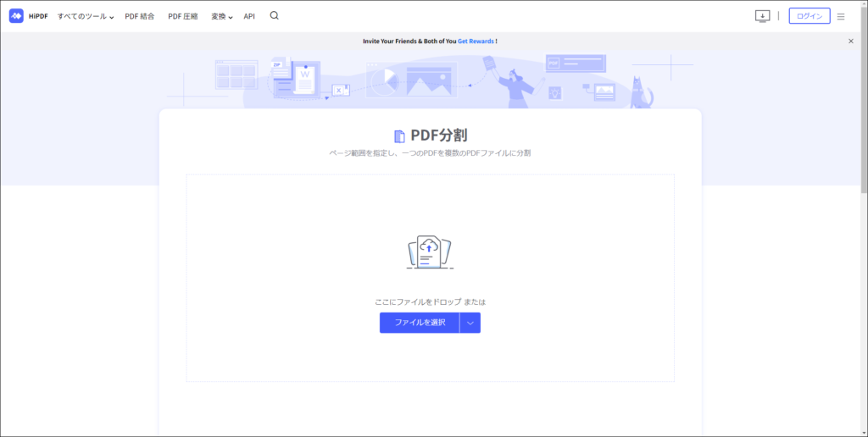Screen dimensions: 868x437
Task: Click the ここにファイルをドロップ または text
Action: 430,302
